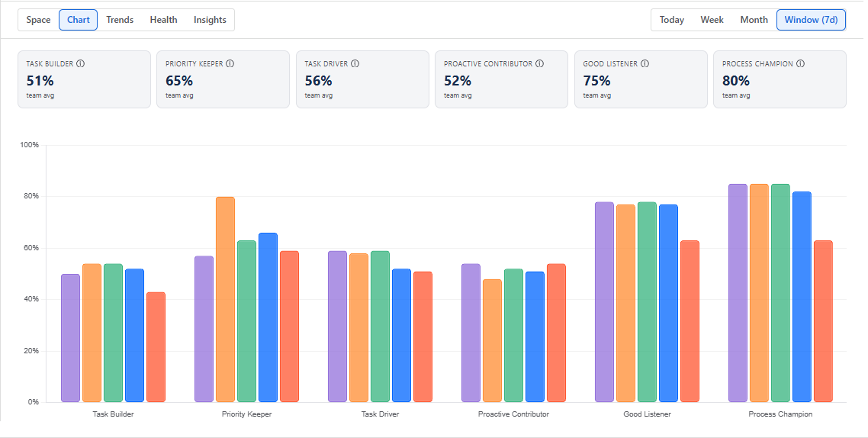Image resolution: width=868 pixels, height=438 pixels.
Task: Click the Task Builder 51% card
Action: pyautogui.click(x=84, y=79)
